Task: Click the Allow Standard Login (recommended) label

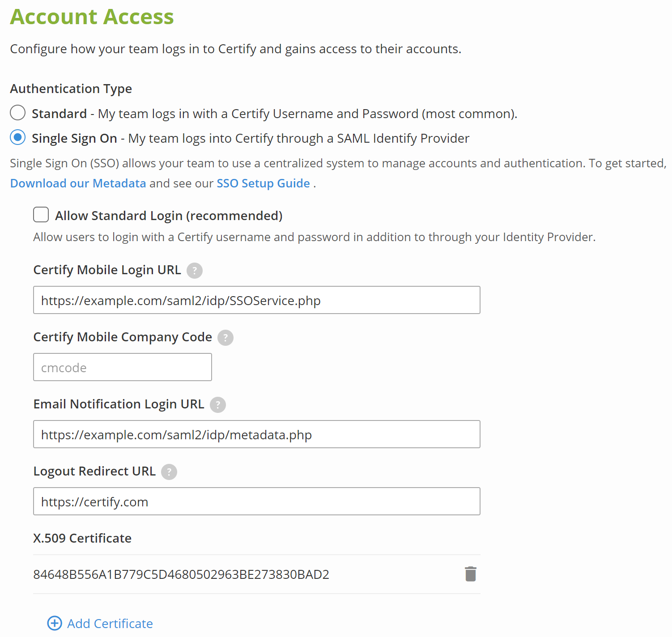Action: tap(169, 216)
